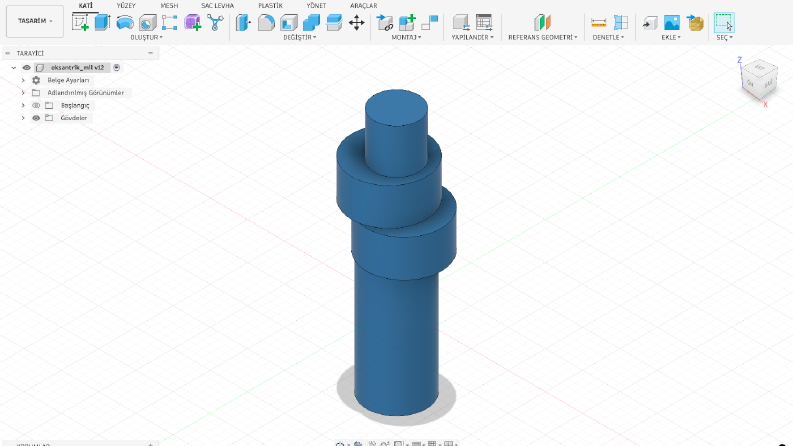Image resolution: width=793 pixels, height=446 pixels.
Task: Switch to the KATI tab
Action: click(85, 5)
